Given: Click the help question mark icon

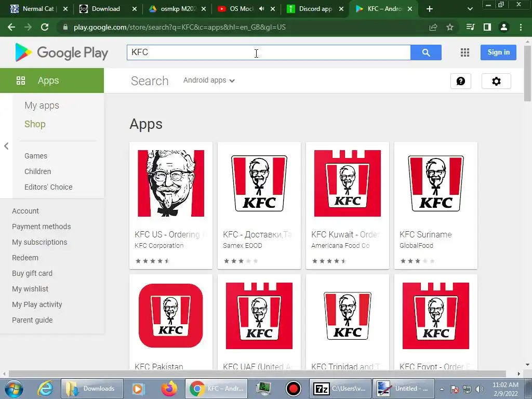Looking at the screenshot, I should (x=461, y=81).
